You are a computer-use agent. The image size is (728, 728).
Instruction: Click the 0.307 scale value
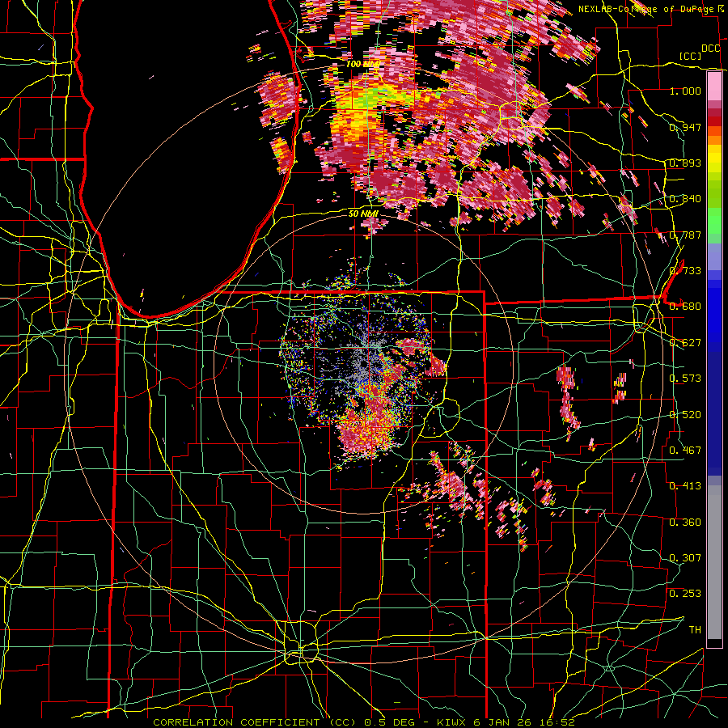click(685, 558)
